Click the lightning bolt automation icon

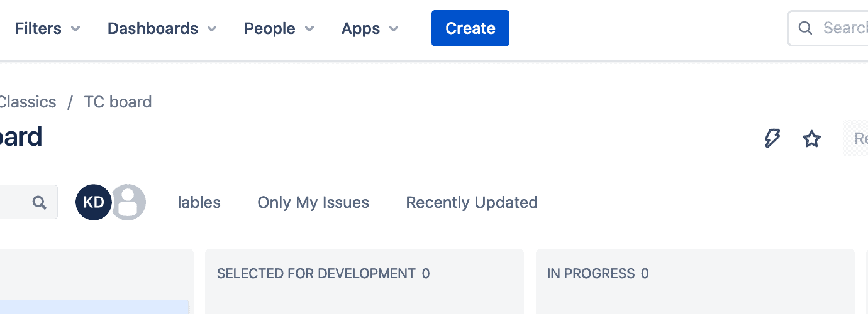[772, 138]
